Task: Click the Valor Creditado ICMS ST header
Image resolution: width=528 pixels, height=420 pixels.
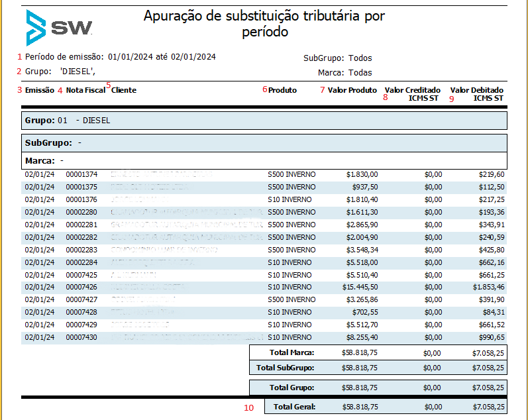Action: tap(413, 94)
